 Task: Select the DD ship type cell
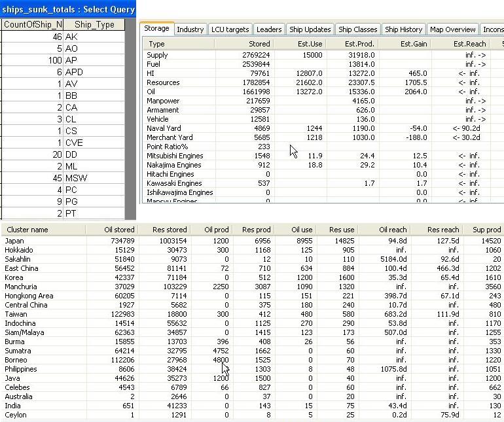(94, 154)
